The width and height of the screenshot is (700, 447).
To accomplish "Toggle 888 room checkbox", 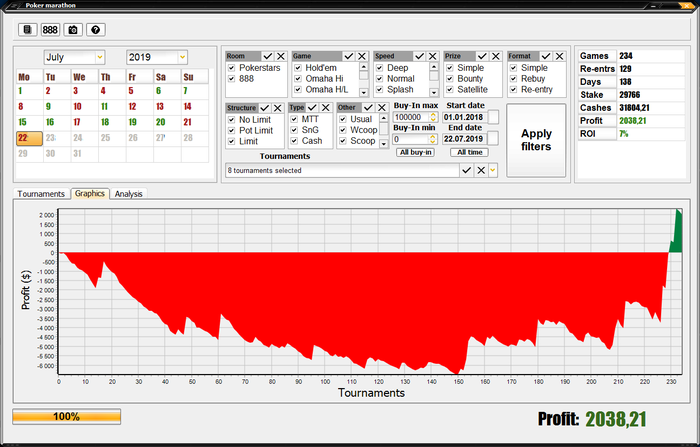I will point(231,79).
